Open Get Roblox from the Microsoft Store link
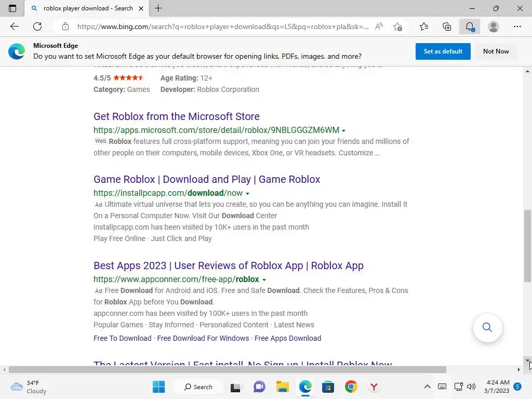The width and height of the screenshot is (532, 399). pos(177,116)
